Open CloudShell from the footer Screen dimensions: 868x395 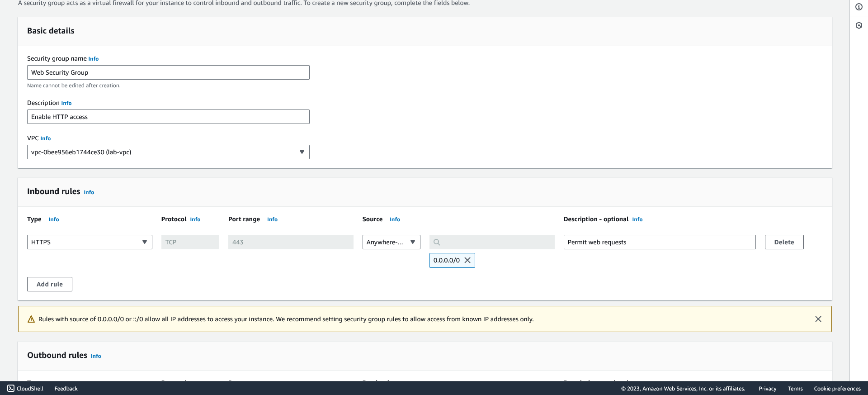coord(25,388)
